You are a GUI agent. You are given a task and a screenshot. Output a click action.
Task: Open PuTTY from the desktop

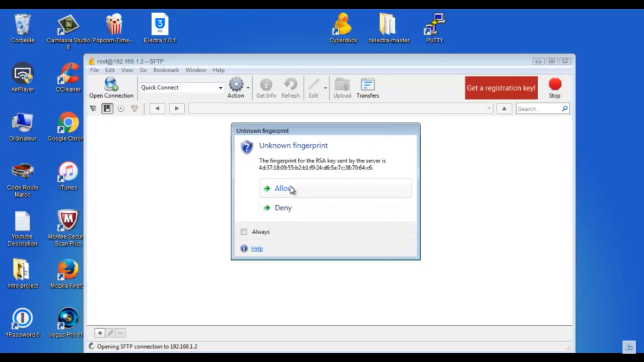pos(434,28)
